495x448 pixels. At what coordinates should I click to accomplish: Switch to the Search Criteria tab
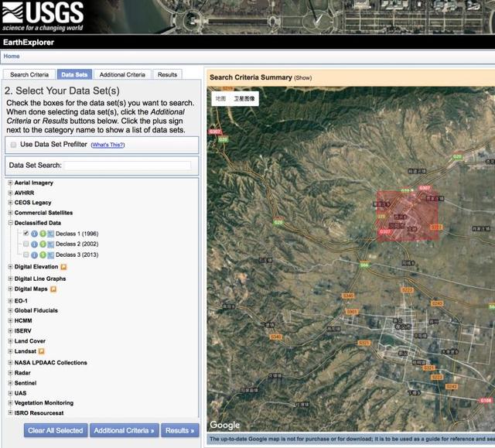click(29, 74)
